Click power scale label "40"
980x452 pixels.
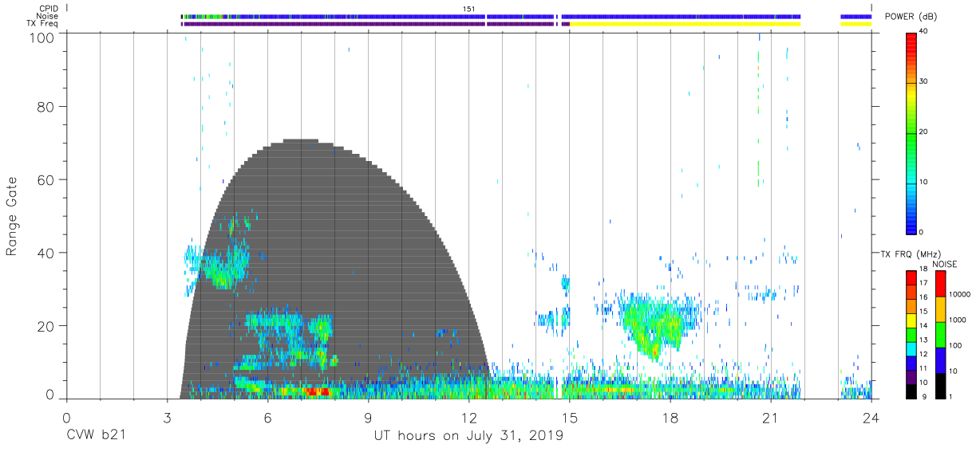(x=923, y=32)
